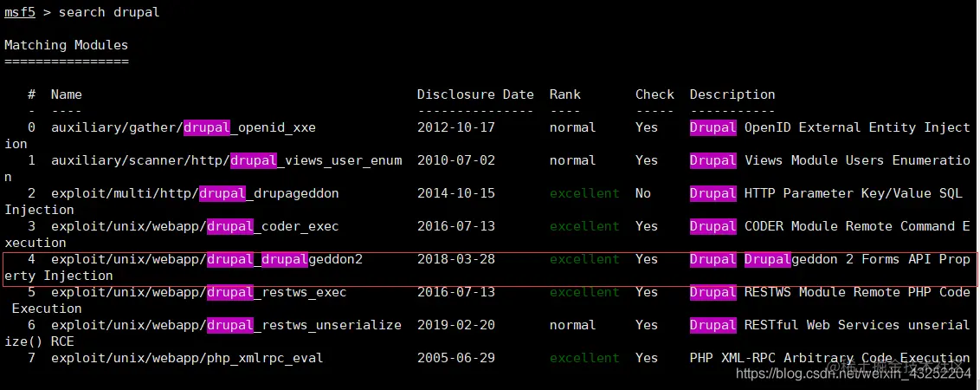
Task: Click row index number 4
Action: (x=31, y=259)
